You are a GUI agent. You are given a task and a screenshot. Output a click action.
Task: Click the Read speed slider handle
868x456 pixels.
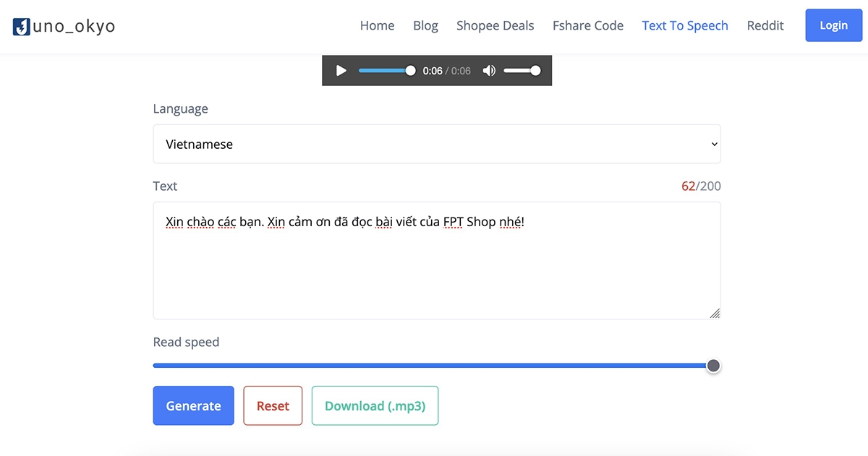click(713, 366)
